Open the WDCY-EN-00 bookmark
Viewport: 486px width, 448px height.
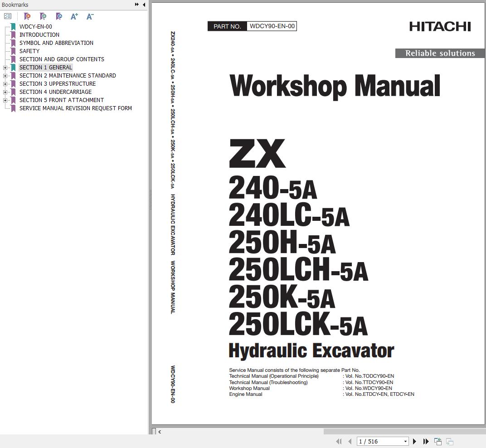tap(36, 27)
